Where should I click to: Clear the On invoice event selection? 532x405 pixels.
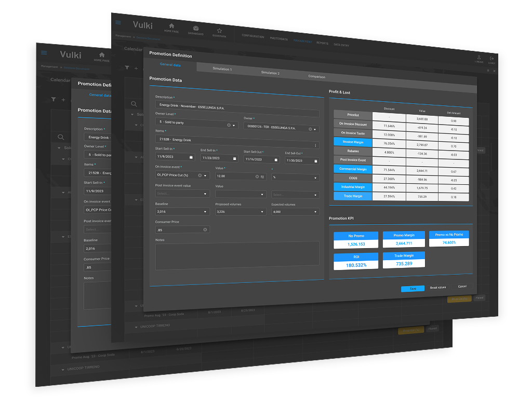tap(200, 176)
